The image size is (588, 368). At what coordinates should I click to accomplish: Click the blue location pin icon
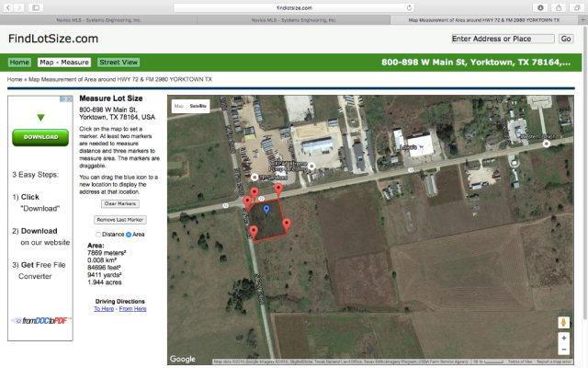tap(266, 210)
